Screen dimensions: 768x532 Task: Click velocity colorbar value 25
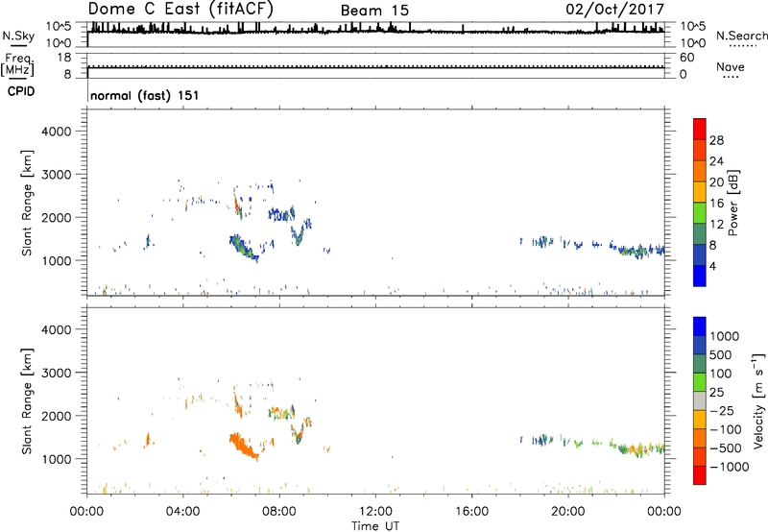pos(716,393)
